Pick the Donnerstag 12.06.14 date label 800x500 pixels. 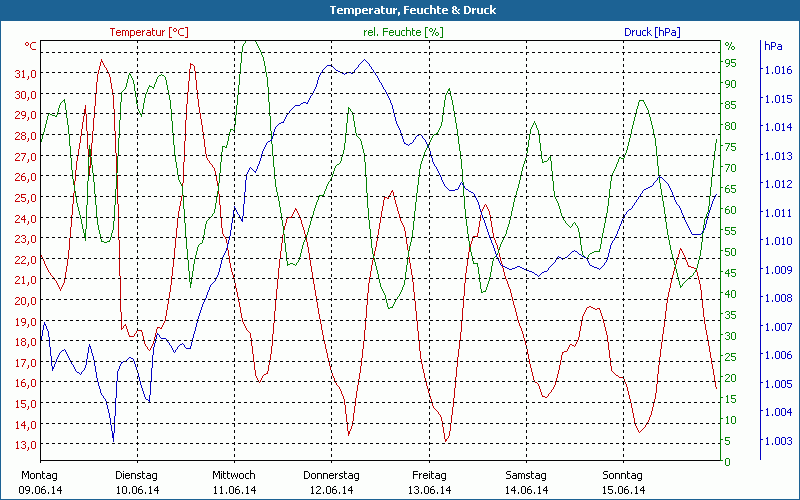coord(331,482)
